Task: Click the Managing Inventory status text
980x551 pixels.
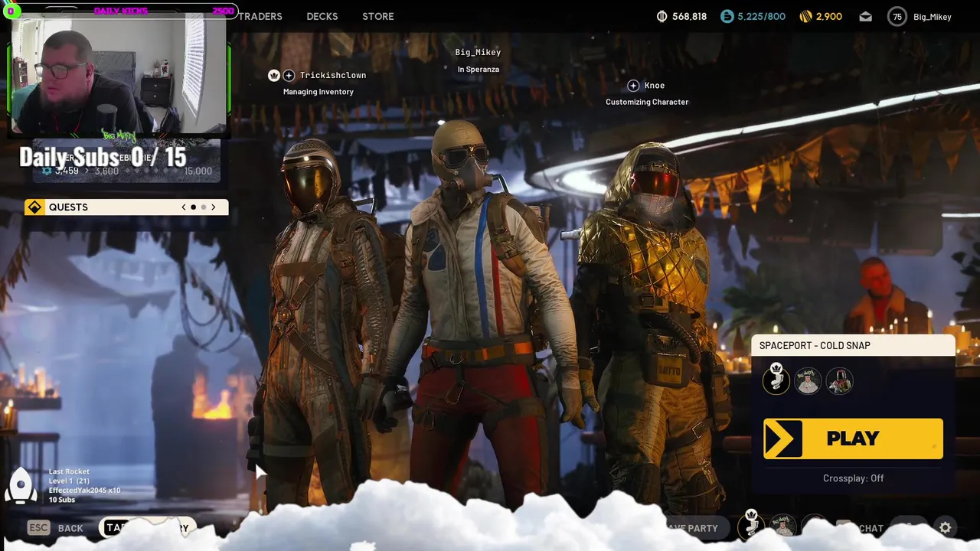Action: point(318,92)
